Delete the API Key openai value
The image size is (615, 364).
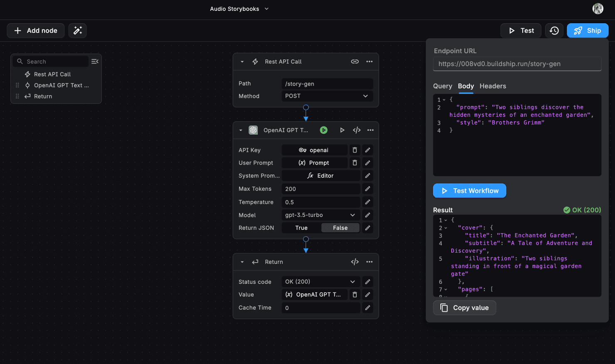pyautogui.click(x=355, y=150)
